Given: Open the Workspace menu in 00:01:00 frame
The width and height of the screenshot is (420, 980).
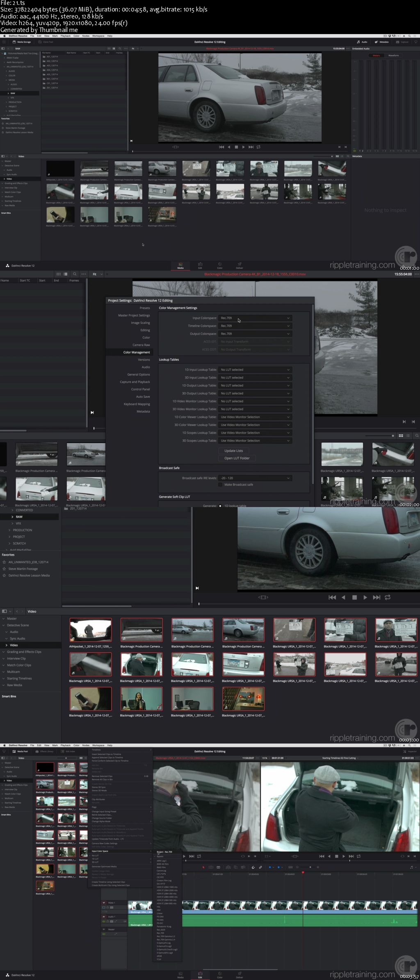Looking at the screenshot, I should pyautogui.click(x=98, y=36).
